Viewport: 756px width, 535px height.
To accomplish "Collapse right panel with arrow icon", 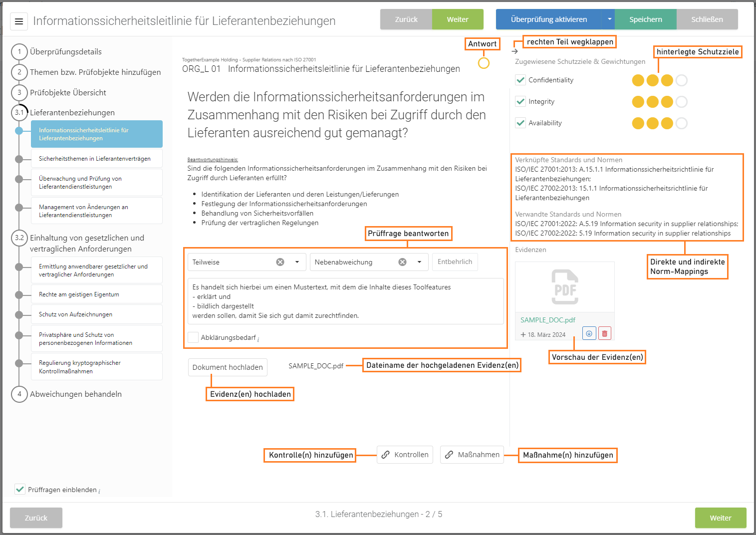I will (515, 51).
